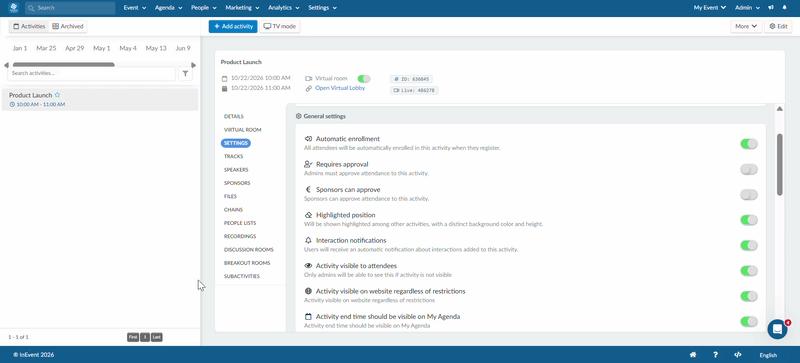Open the Event dropdown menu
Screen dimensions: 800x363
[135, 8]
